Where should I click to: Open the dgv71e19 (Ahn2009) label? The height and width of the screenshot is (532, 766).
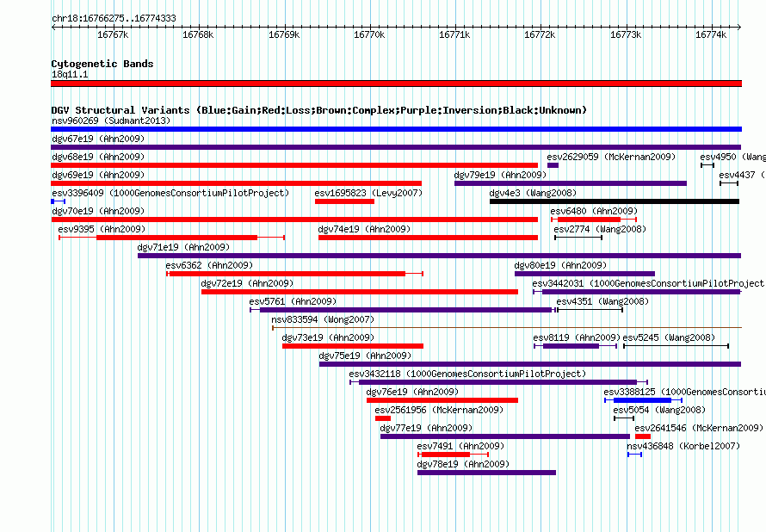coord(183,247)
